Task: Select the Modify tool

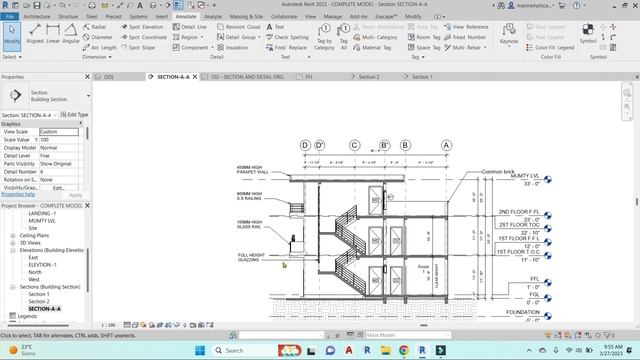Action: point(12,37)
